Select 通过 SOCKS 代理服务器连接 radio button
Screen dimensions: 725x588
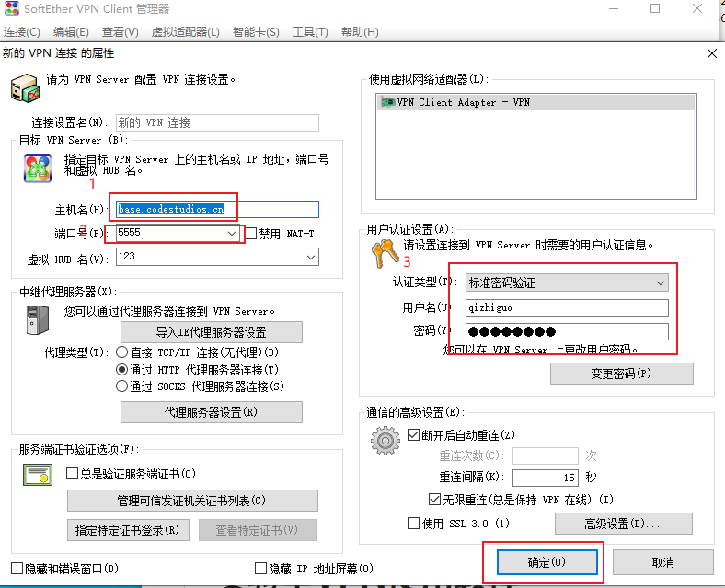point(121,386)
